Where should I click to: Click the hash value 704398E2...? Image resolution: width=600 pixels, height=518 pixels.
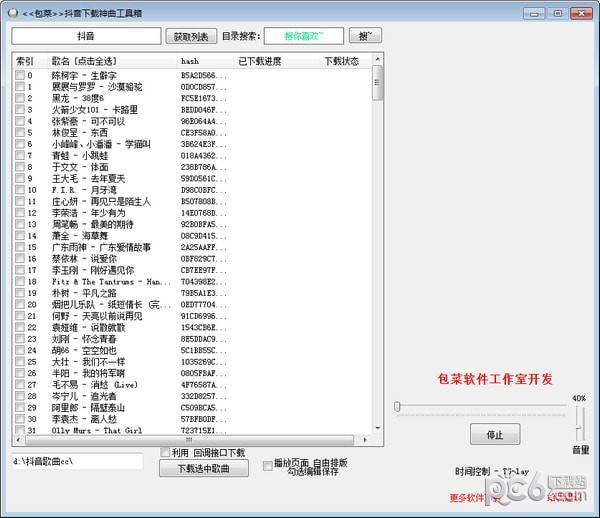[204, 282]
